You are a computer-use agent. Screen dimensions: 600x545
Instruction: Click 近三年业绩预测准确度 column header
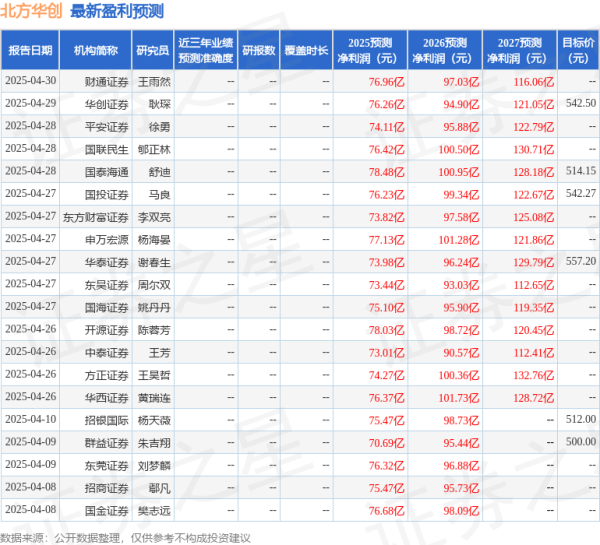tap(205, 50)
